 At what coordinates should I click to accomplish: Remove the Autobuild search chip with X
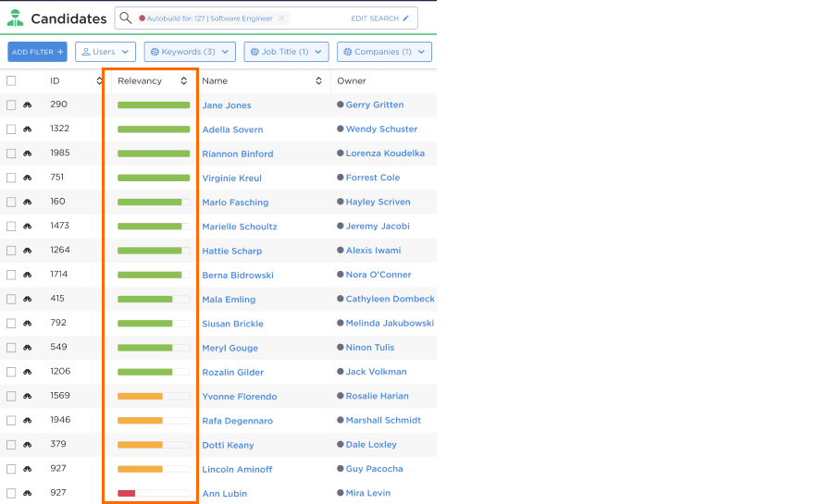coord(281,18)
